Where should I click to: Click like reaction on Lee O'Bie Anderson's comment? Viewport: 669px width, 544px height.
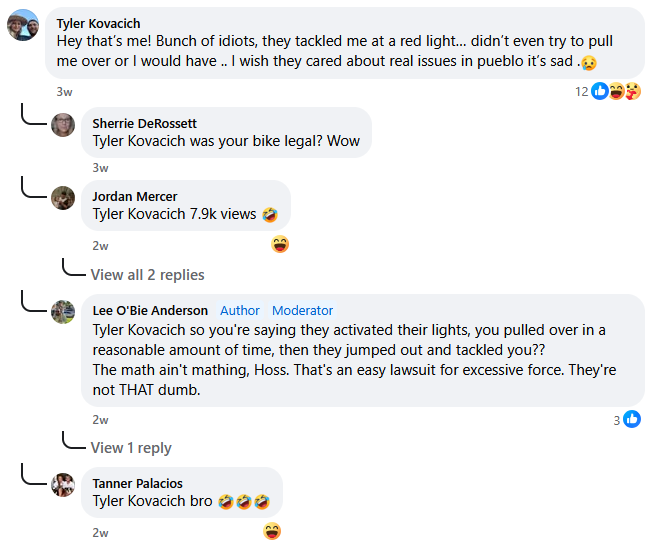click(x=632, y=420)
